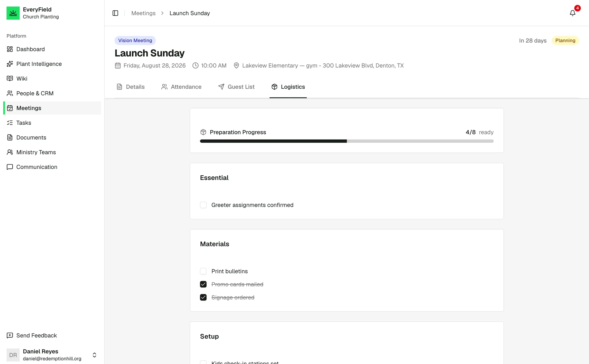This screenshot has height=364, width=589.
Task: Click the calendar icon beside the meeting date
Action: click(118, 65)
